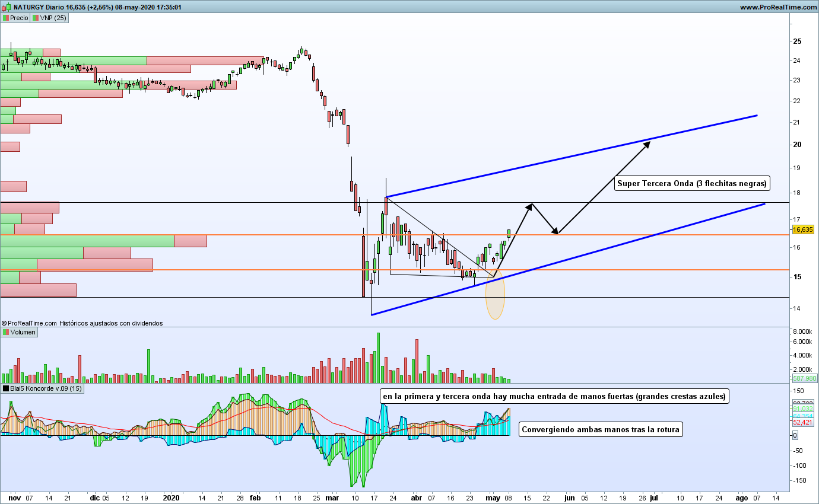The width and height of the screenshot is (819, 504).
Task: Select the 'manos fuertas' annotation text box
Action: (554, 397)
